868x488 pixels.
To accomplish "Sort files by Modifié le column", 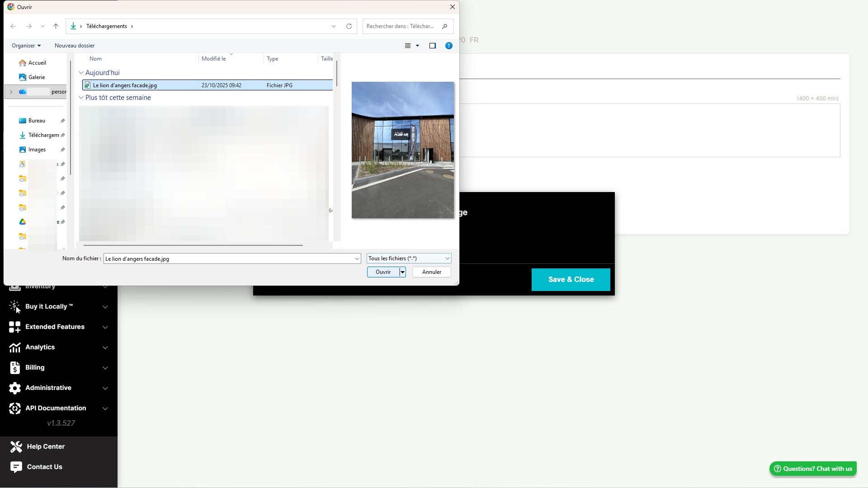I will 214,59.
